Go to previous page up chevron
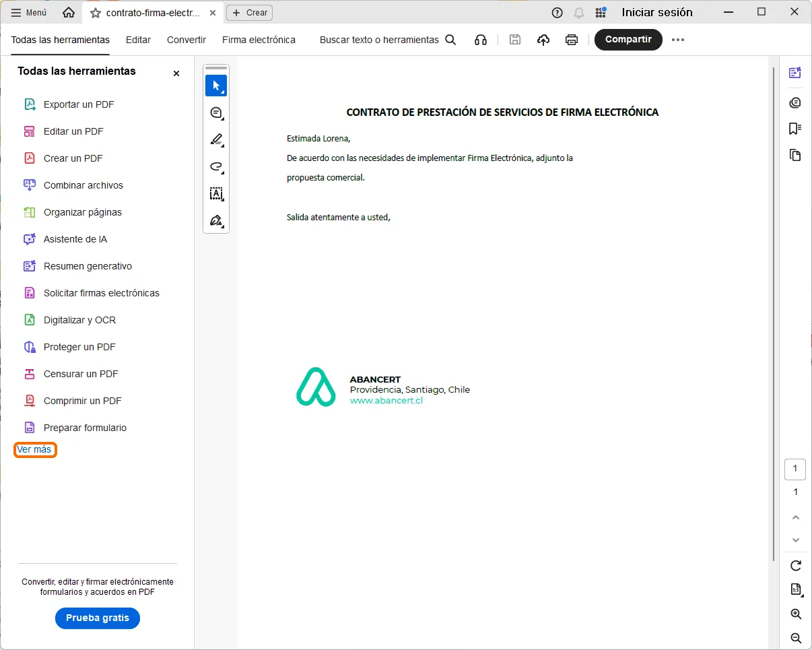This screenshot has height=650, width=812. [796, 517]
